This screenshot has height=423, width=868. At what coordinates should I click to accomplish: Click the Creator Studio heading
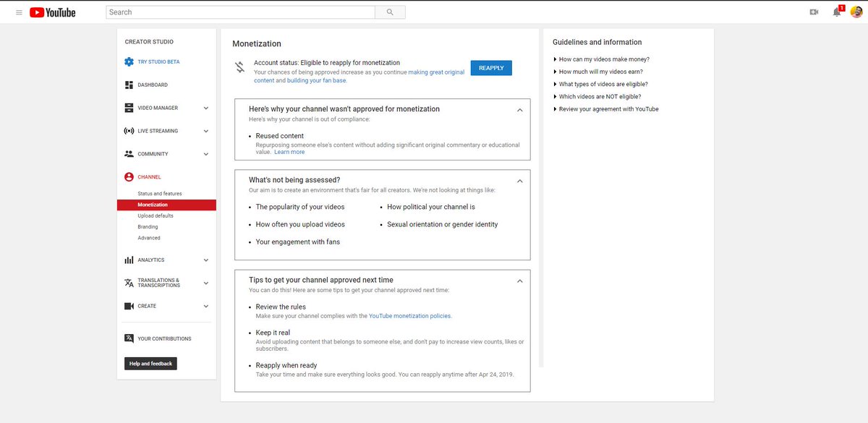point(149,42)
